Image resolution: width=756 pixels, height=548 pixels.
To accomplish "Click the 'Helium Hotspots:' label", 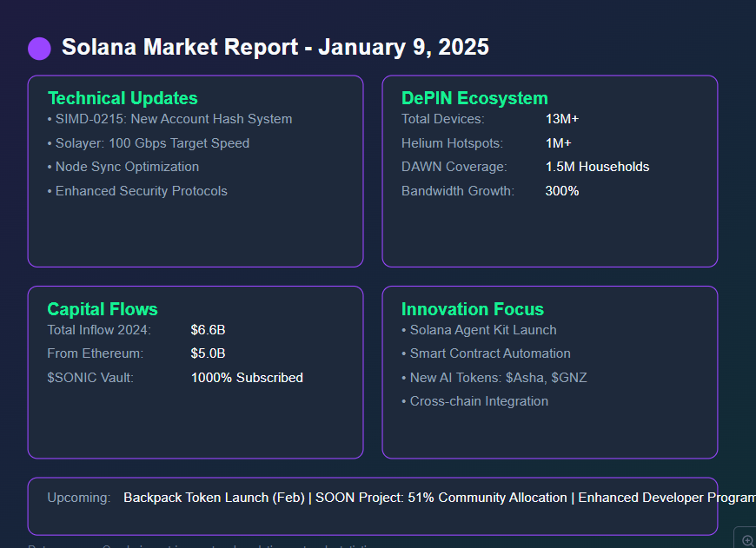I will 452,143.
